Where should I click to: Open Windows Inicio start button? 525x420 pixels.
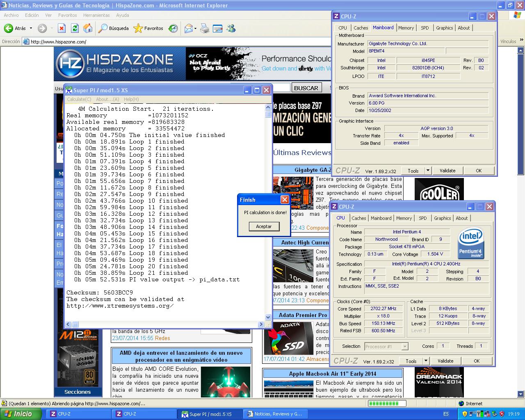tap(21, 414)
